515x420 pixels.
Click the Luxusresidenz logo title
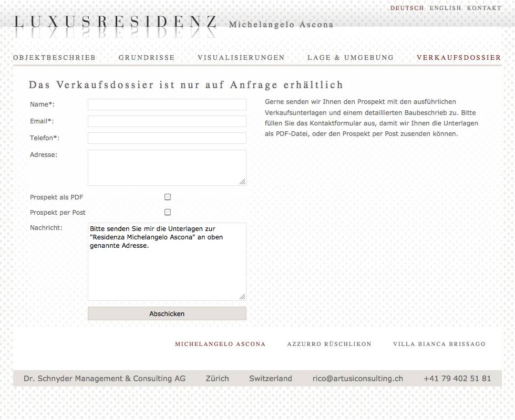[115, 22]
